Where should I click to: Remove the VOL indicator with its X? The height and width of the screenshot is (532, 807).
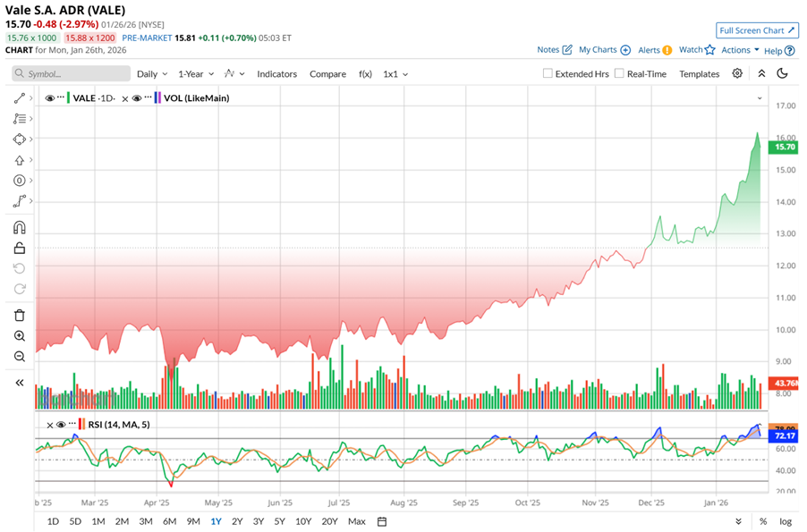[x=125, y=98]
